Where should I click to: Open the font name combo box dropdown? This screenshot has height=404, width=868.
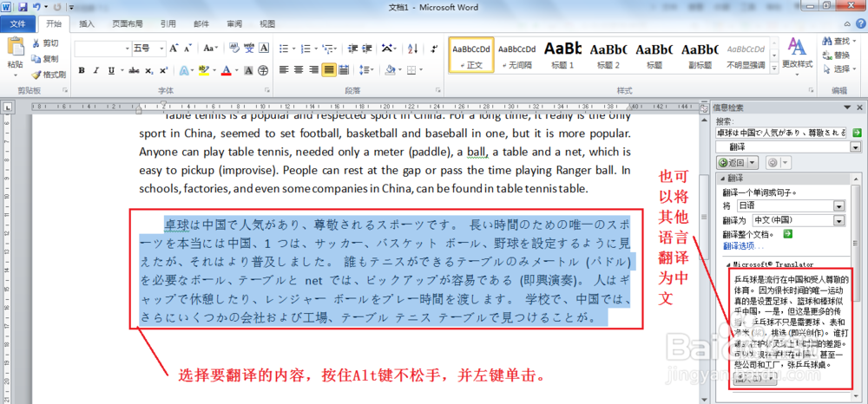pyautogui.click(x=128, y=49)
